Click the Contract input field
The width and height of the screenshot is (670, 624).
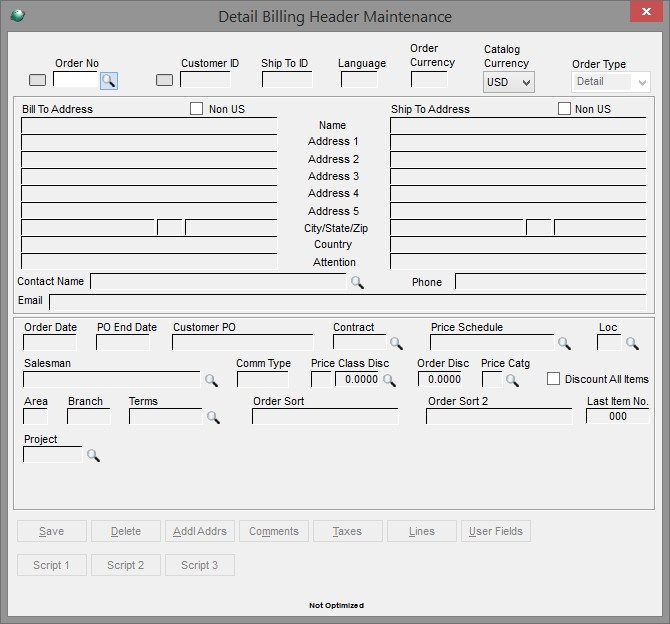(x=359, y=342)
